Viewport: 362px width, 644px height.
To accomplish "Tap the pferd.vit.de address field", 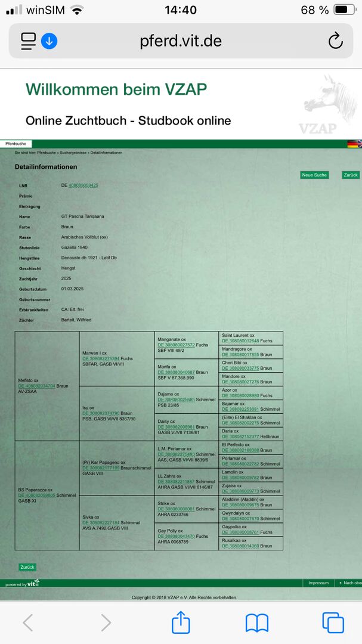I will 181,41.
